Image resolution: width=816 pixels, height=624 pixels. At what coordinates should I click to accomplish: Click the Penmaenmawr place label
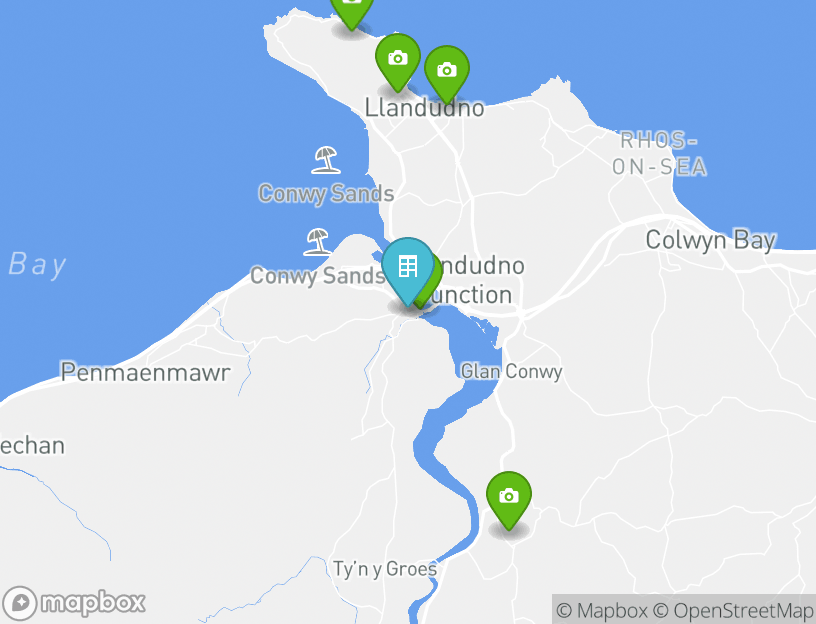click(x=145, y=373)
